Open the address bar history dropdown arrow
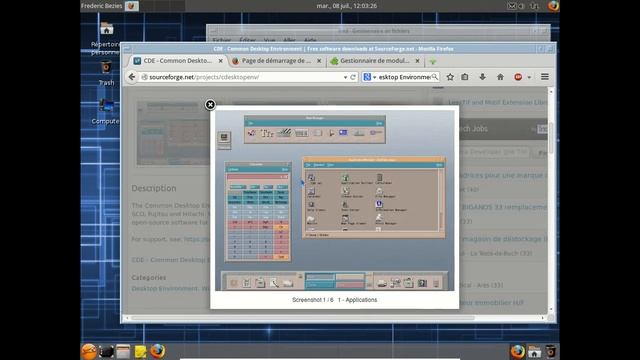 [345, 77]
